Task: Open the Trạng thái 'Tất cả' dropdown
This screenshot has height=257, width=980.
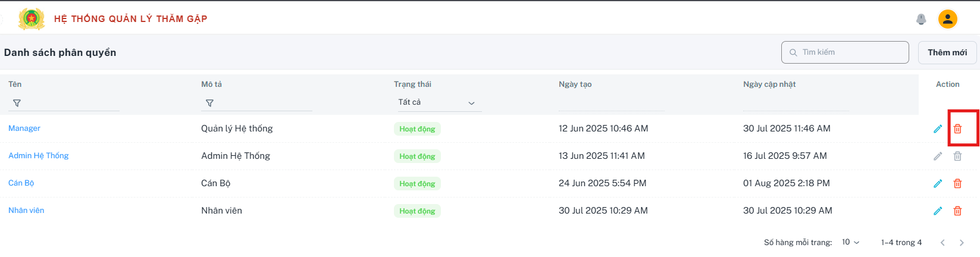Action: 437,102
